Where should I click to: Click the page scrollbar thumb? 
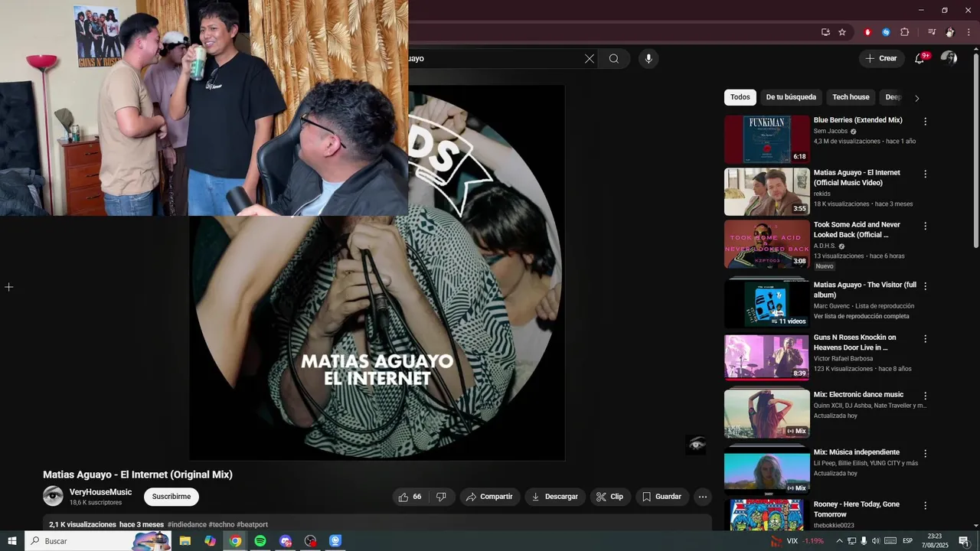(975, 149)
